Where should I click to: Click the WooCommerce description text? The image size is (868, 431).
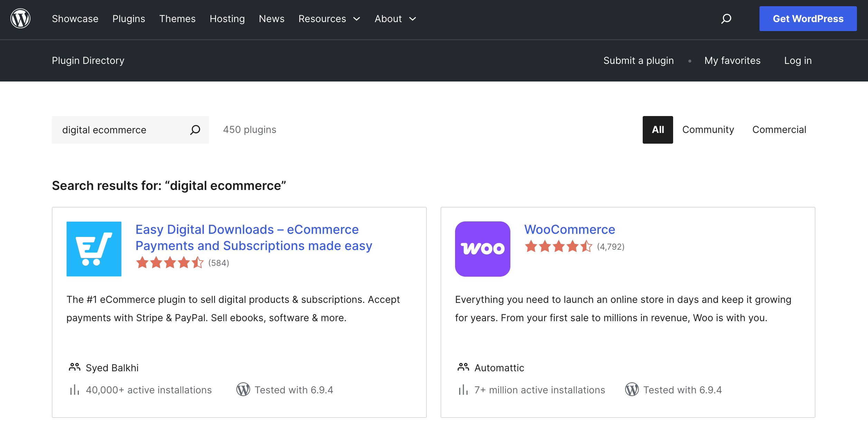[623, 308]
